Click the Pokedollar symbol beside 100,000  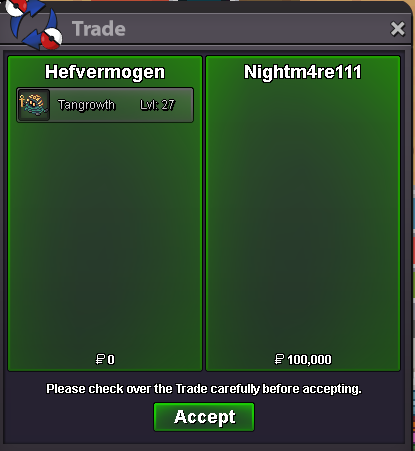coord(279,359)
